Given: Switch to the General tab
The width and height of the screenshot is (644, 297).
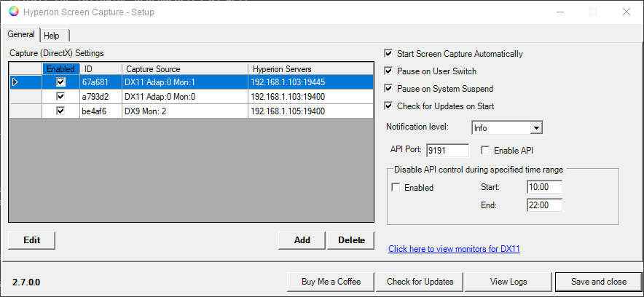Looking at the screenshot, I should coord(21,34).
